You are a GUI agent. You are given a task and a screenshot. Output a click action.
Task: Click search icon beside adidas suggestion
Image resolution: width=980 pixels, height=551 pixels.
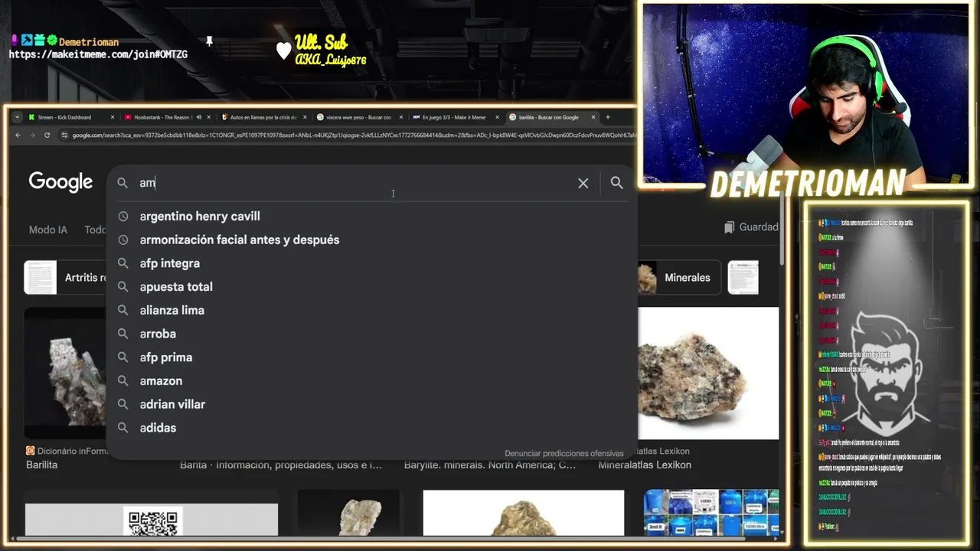click(122, 428)
